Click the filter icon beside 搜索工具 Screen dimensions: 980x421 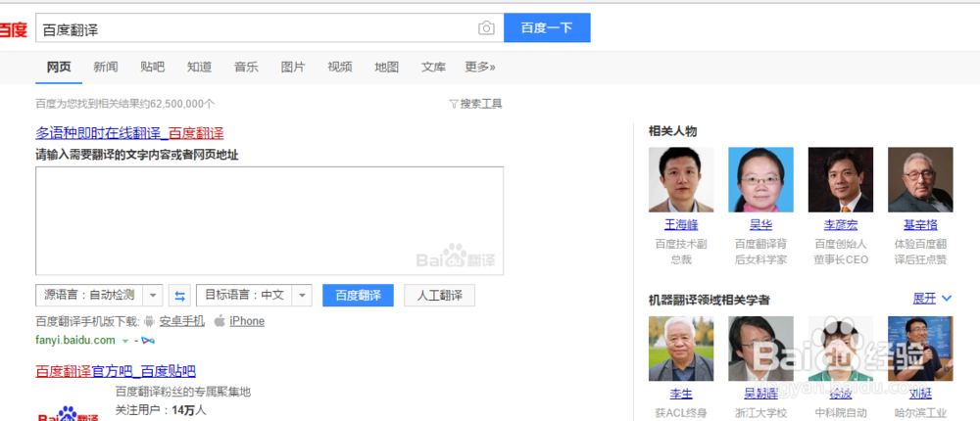coord(454,104)
